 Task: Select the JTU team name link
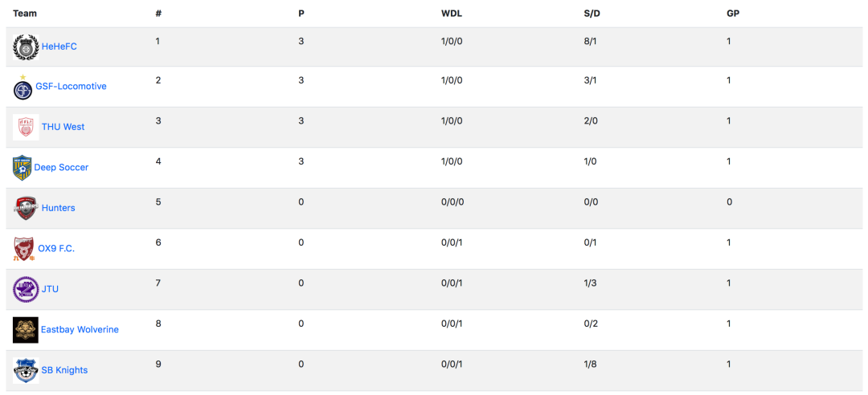click(x=50, y=289)
